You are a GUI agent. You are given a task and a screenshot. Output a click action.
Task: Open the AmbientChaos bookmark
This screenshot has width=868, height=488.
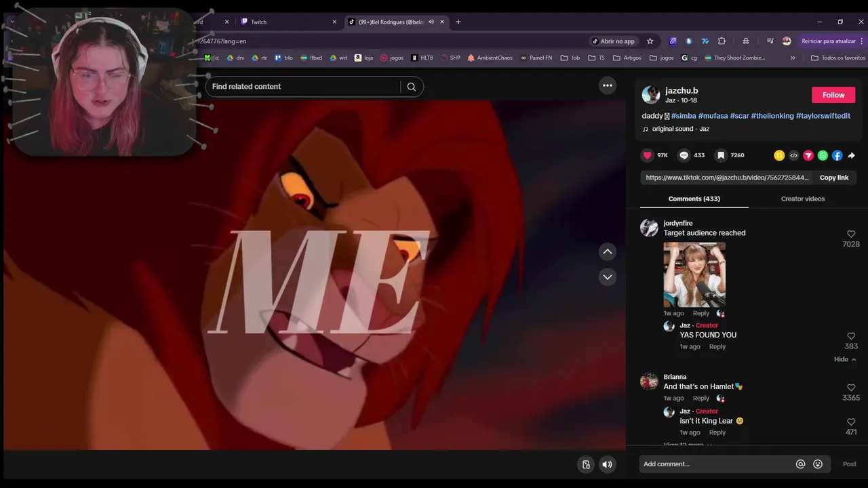(x=490, y=58)
